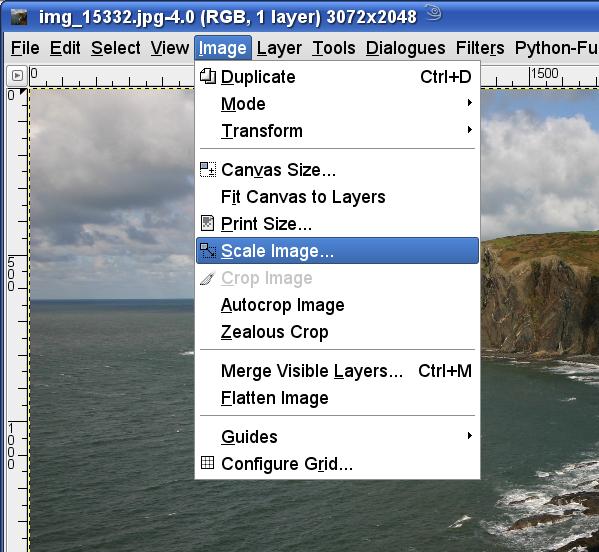
Task: Open the Filters menu
Action: tap(480, 48)
